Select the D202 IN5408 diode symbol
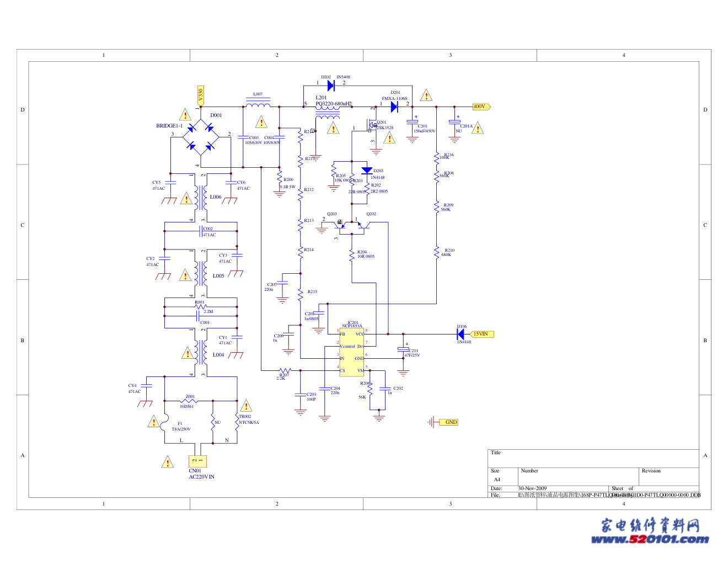728x563 pixels. pyautogui.click(x=331, y=85)
